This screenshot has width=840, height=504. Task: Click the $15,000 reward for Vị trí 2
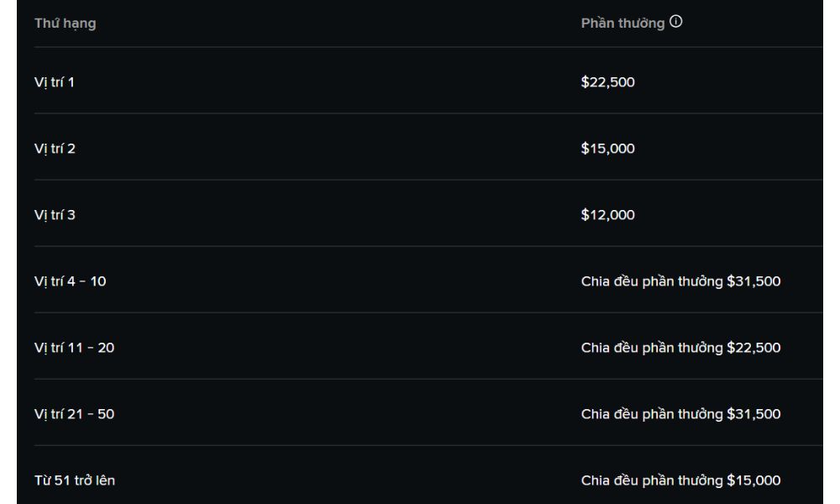[x=608, y=149]
